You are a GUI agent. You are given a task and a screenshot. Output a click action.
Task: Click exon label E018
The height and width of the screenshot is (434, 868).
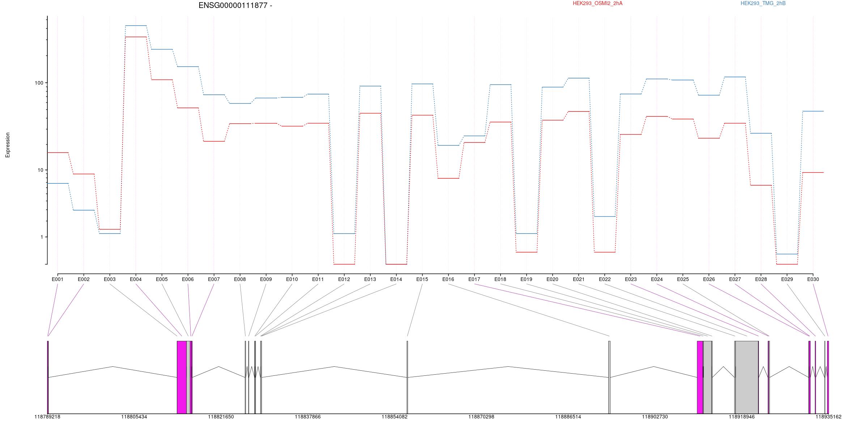(x=500, y=279)
